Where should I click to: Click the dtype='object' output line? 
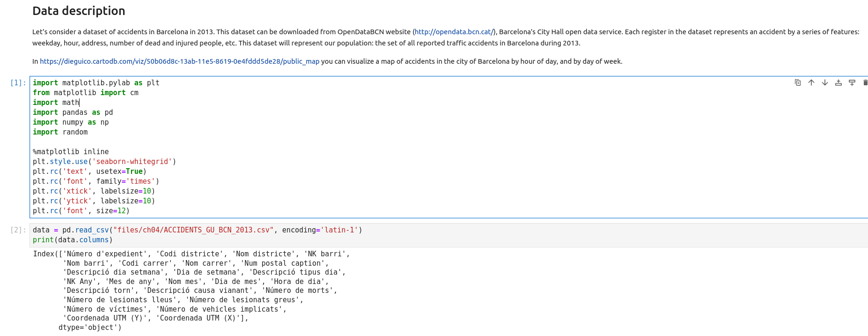pyautogui.click(x=90, y=328)
